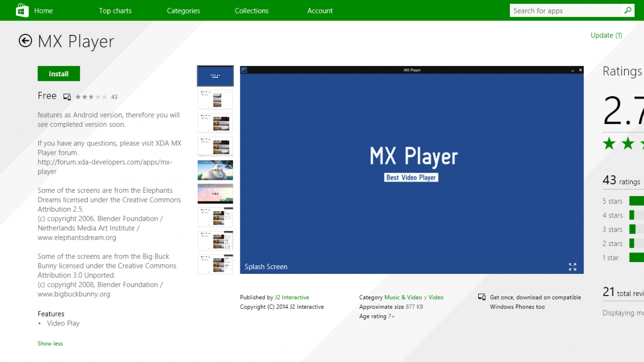Go back using the circled arrow
The image size is (644, 362).
[25, 41]
